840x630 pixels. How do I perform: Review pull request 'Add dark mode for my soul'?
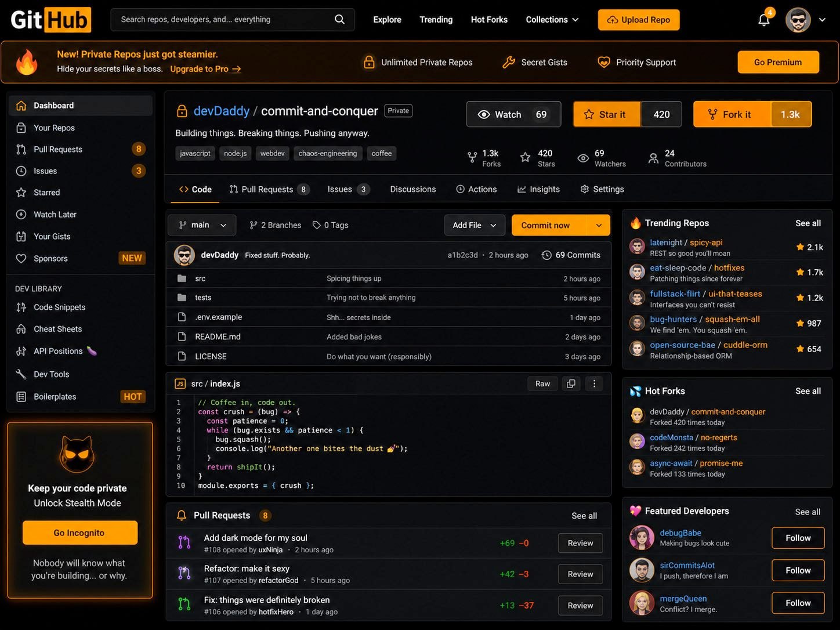point(580,543)
